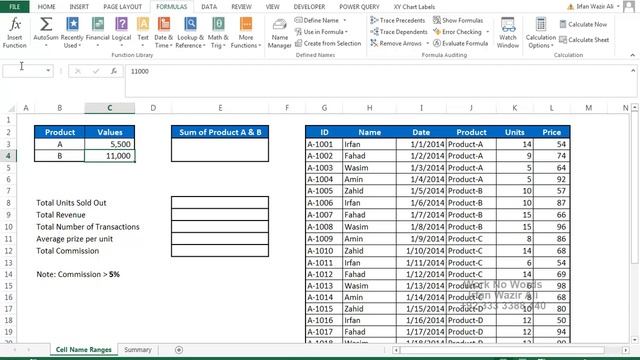
Task: Open Text functions library
Action: coord(143,33)
